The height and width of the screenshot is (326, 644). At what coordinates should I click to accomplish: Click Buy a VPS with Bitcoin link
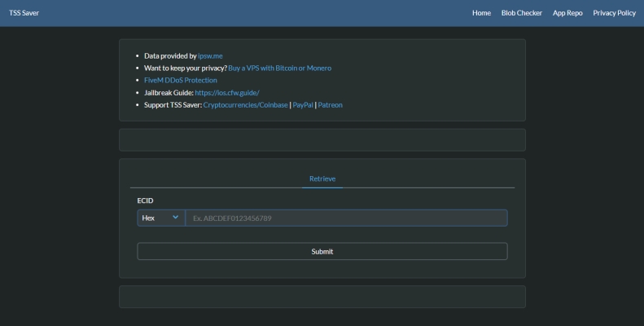click(x=279, y=68)
